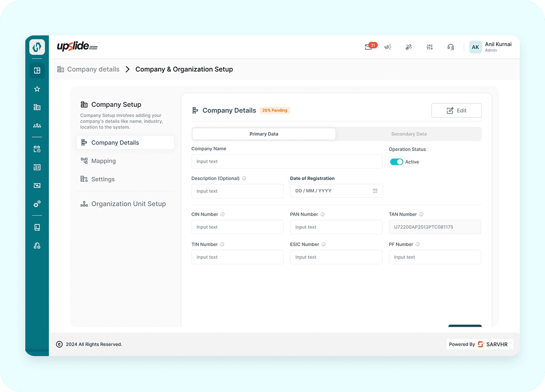Open the attendance calendar icon in sidebar
The width and height of the screenshot is (545, 392).
tap(36, 149)
